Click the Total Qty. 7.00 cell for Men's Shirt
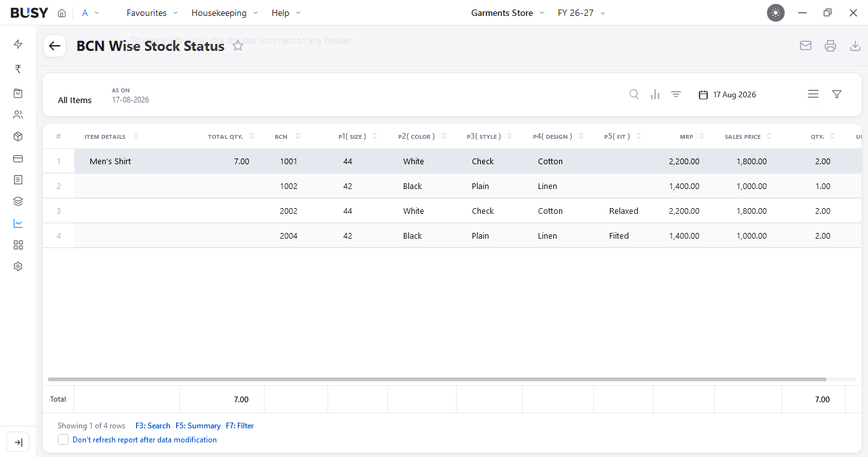The width and height of the screenshot is (868, 457). (222, 162)
